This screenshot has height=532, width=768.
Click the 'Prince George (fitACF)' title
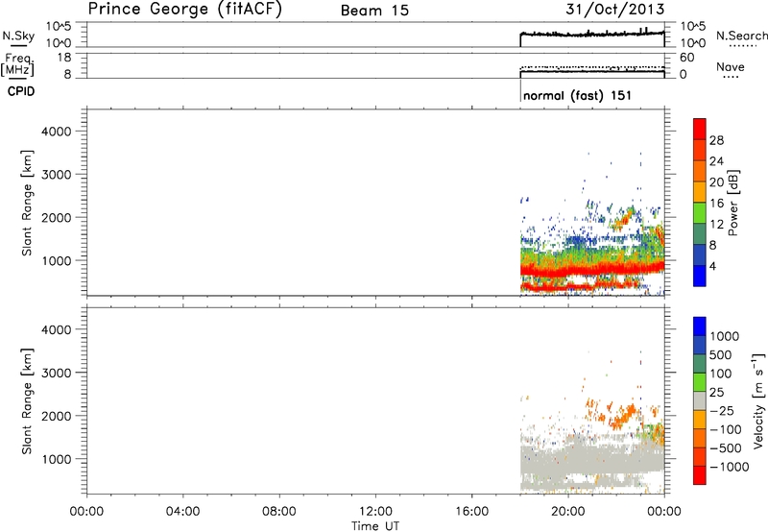tap(184, 10)
